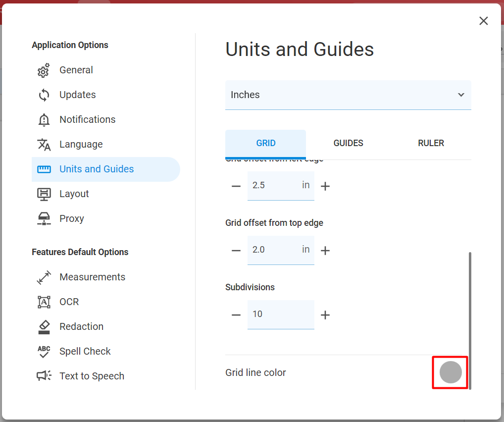The width and height of the screenshot is (504, 422).
Task: Open the Inches units dropdown
Action: tap(348, 95)
